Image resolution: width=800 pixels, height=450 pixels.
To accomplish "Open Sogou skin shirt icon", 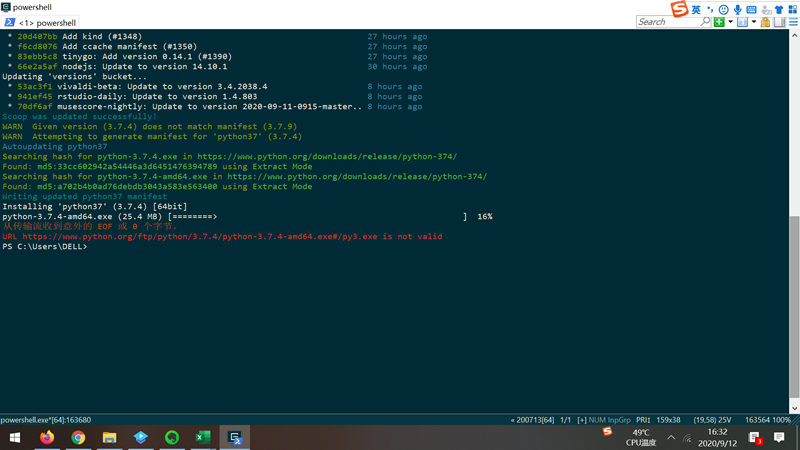I will pyautogui.click(x=779, y=10).
